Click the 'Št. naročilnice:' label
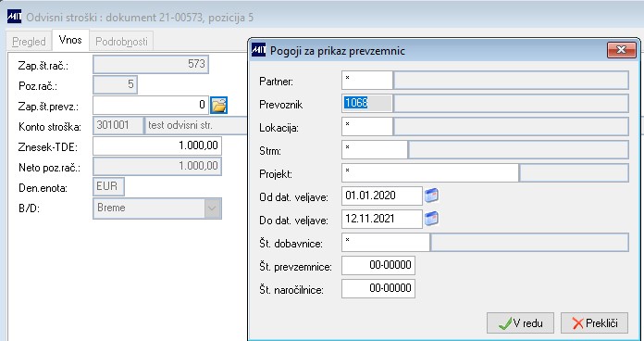The image size is (644, 341). [291, 290]
